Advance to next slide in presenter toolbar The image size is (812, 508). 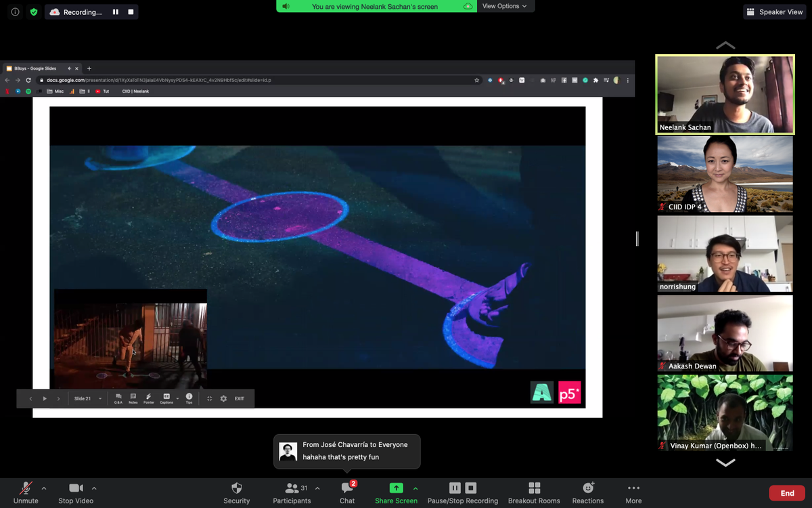coord(58,398)
